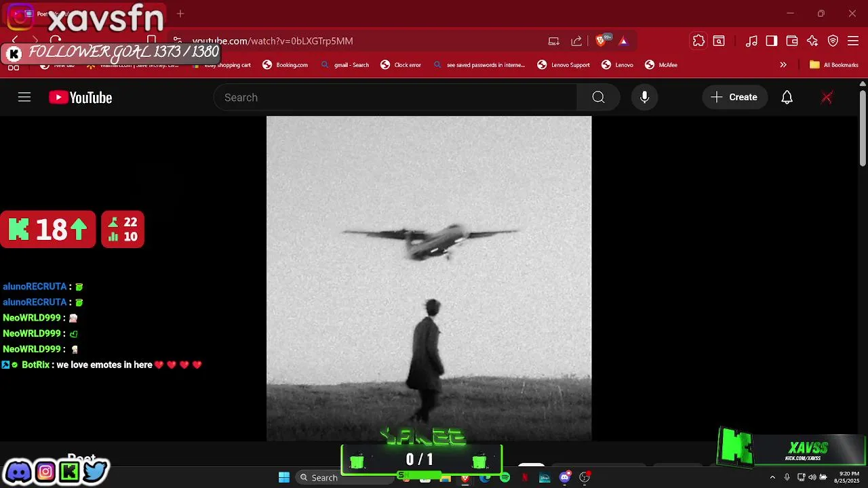Screen dimensions: 868x488
Task: Open Discord from taskbar
Action: [x=565, y=477]
